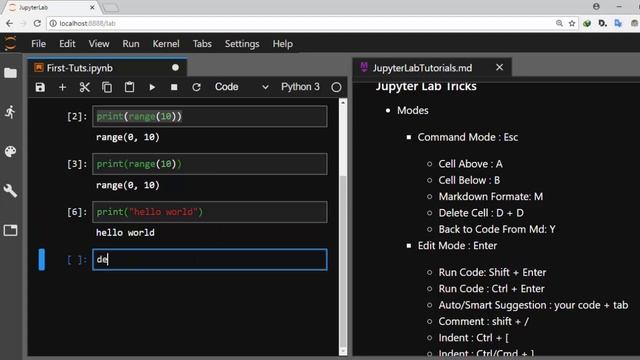Bookmark the page with the star icon

point(572,23)
